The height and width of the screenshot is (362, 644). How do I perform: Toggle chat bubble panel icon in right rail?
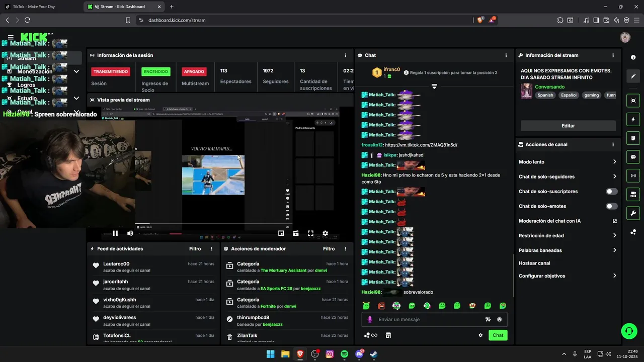pos(633,157)
